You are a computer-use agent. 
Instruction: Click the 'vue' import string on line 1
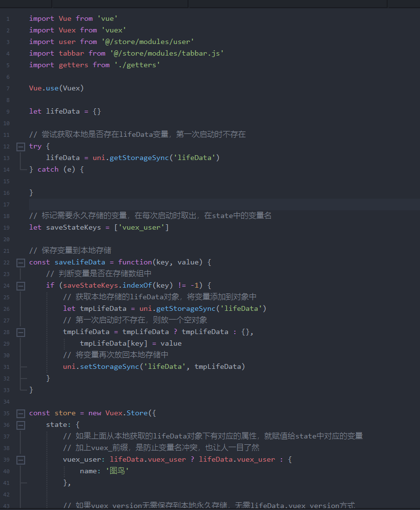tap(107, 18)
